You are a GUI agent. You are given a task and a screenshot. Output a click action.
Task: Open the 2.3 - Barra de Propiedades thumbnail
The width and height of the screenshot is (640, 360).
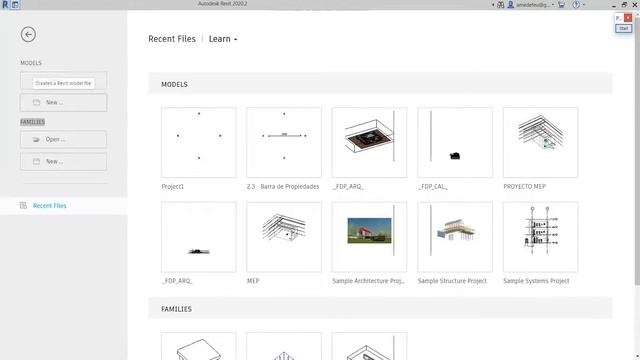[x=284, y=142]
